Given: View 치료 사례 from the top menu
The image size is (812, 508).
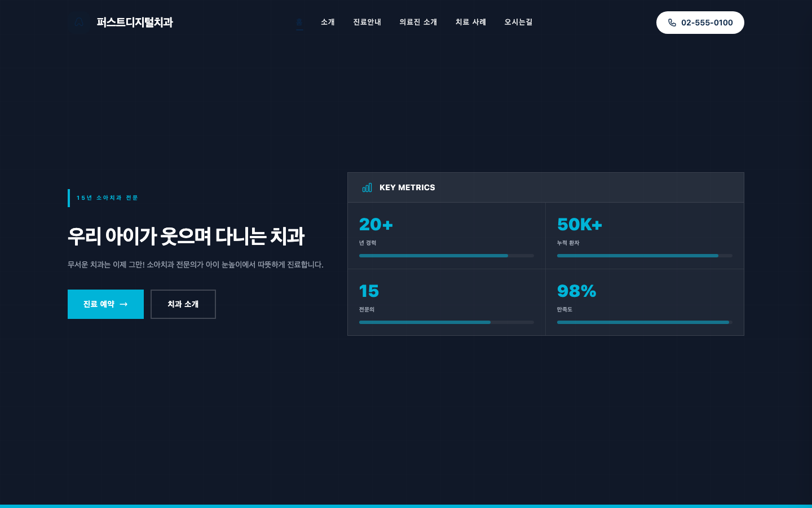Looking at the screenshot, I should 471,23.
